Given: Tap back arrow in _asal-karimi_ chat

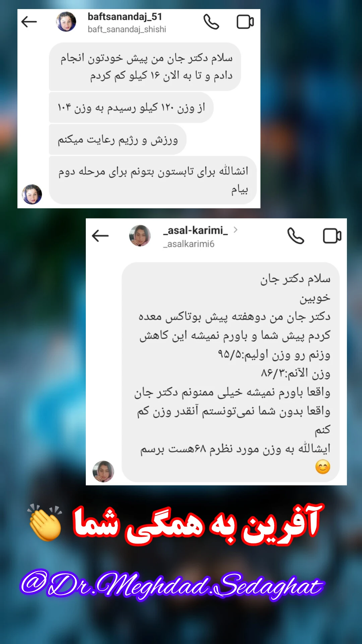Looking at the screenshot, I should coord(100,236).
